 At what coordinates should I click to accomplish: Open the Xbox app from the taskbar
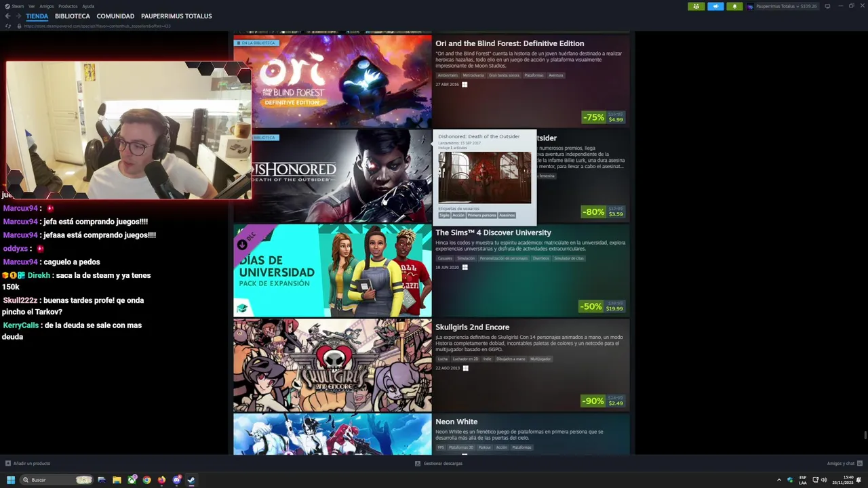click(132, 480)
